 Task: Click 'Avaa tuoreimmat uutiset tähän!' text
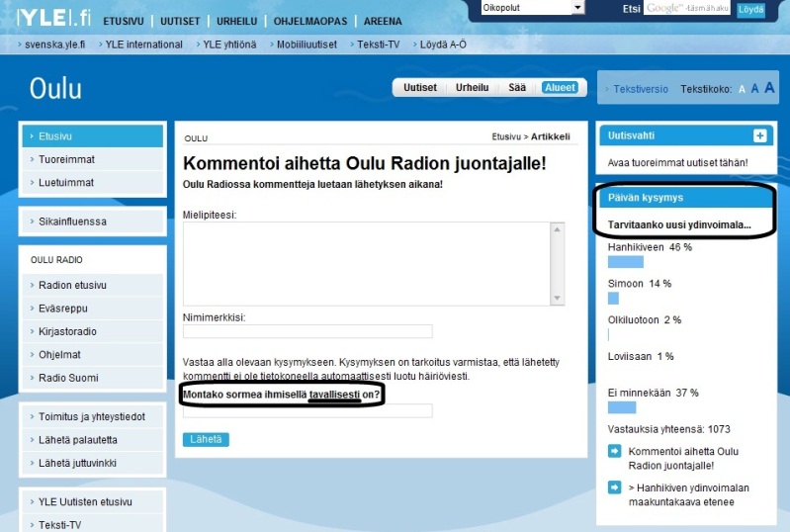677,163
